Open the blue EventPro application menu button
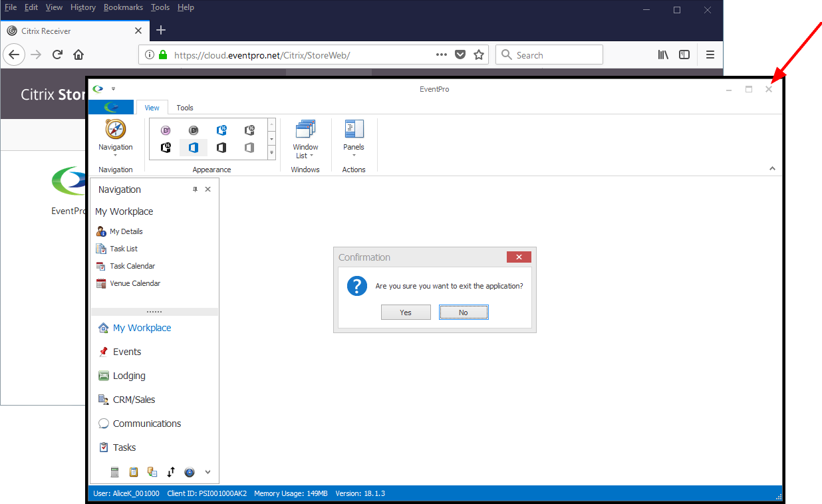Image resolution: width=822 pixels, height=504 pixels. tap(111, 107)
